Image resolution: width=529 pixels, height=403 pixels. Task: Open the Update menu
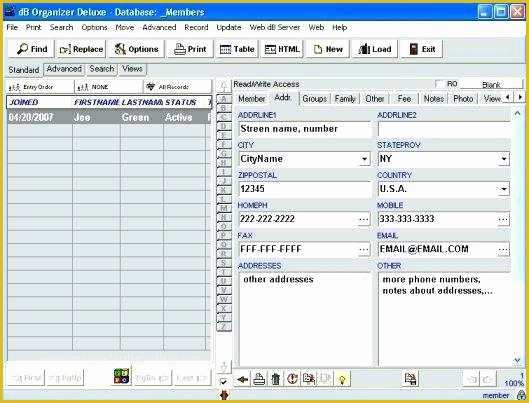(x=229, y=27)
